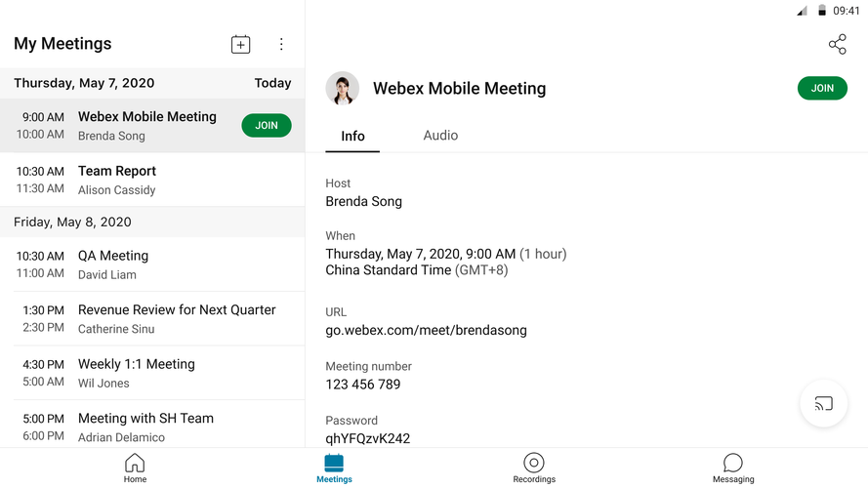The image size is (868, 488).
Task: Tap the Webex Mobile Meeting details title
Action: tap(460, 88)
